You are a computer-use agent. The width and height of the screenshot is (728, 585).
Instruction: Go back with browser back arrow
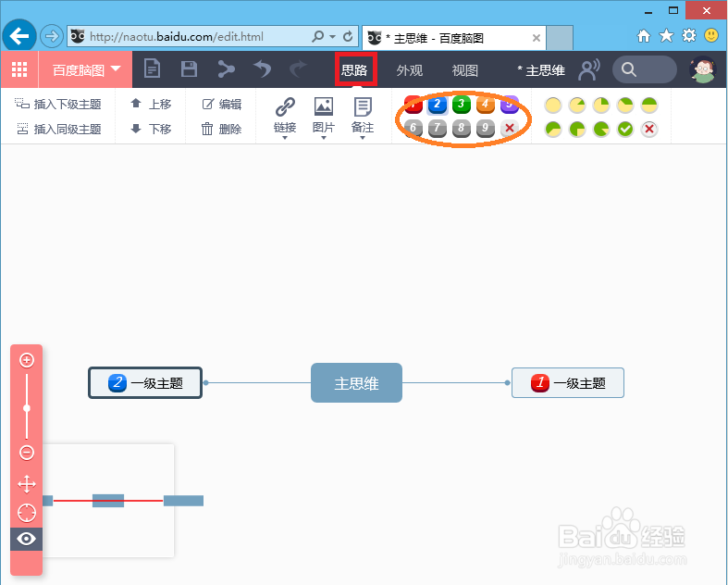(x=19, y=36)
